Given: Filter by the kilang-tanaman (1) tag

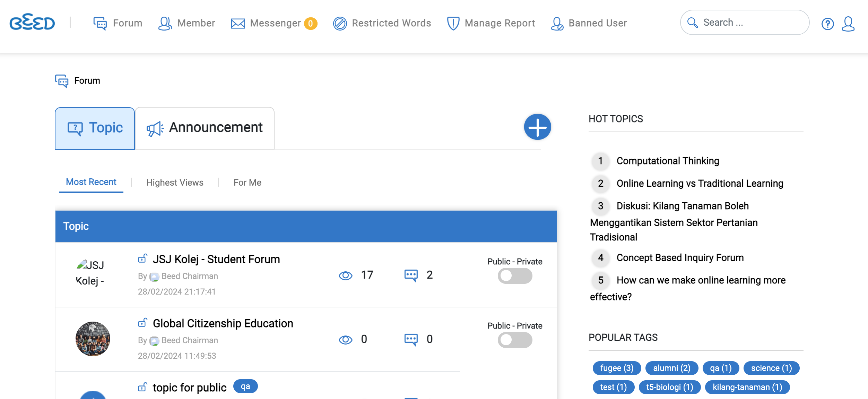Looking at the screenshot, I should [x=747, y=387].
